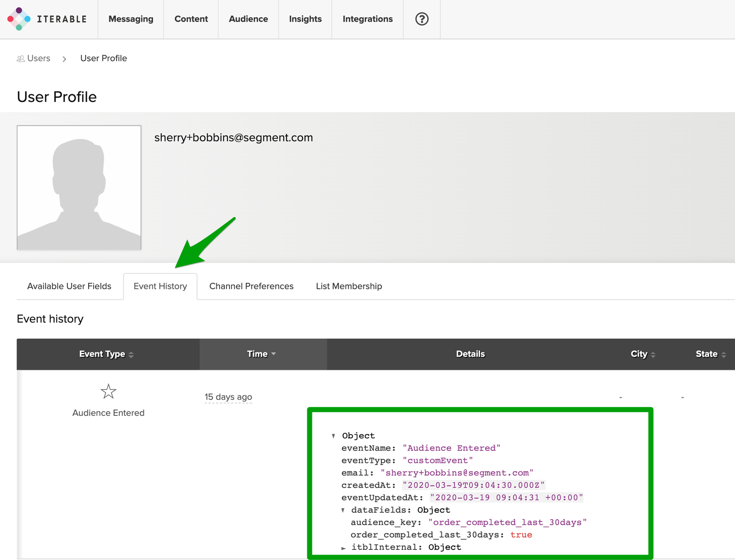Open the Insights menu
Screen dimensions: 735x560
click(305, 19)
